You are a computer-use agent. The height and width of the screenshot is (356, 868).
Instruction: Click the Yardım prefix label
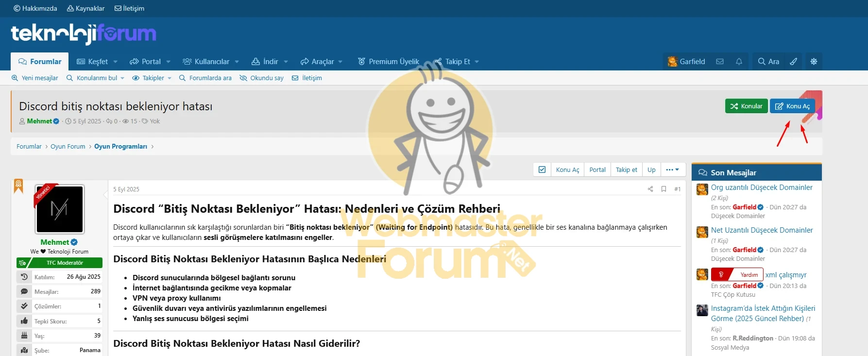pos(737,275)
